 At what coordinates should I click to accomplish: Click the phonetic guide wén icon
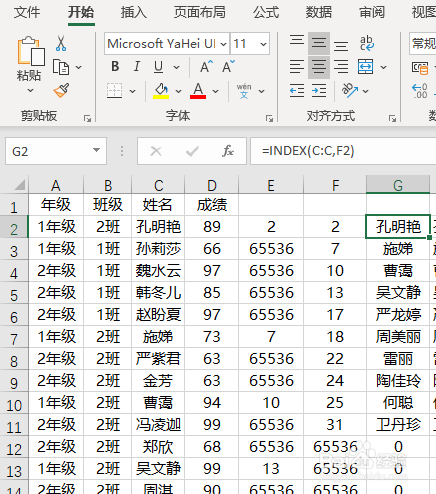click(x=244, y=91)
